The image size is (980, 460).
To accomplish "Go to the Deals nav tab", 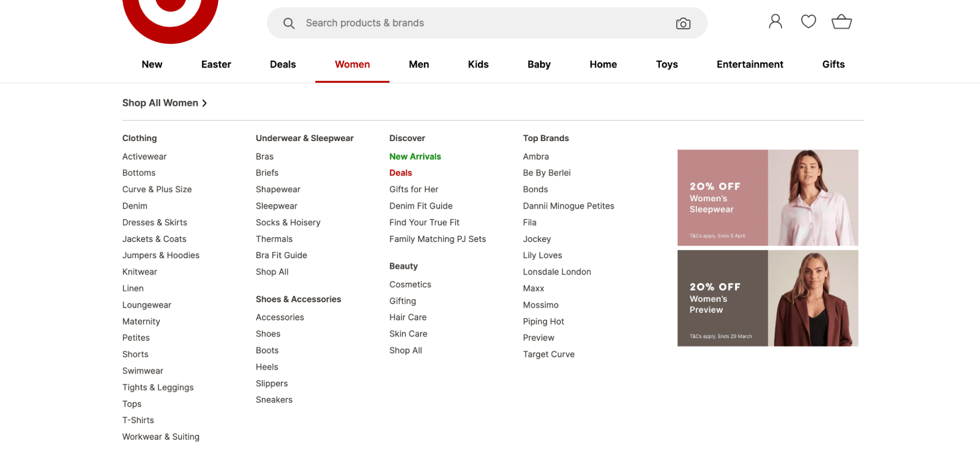I will pos(283,64).
